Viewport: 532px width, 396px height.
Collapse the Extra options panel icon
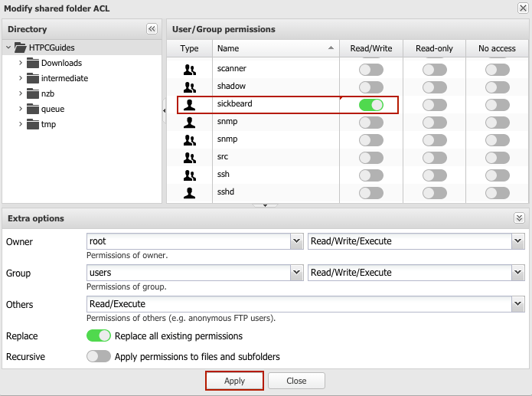(x=519, y=218)
